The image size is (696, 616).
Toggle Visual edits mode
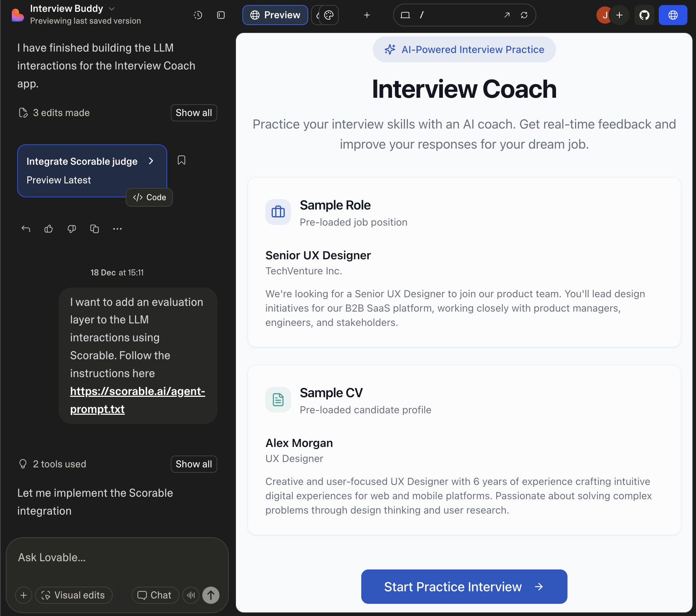(x=74, y=595)
